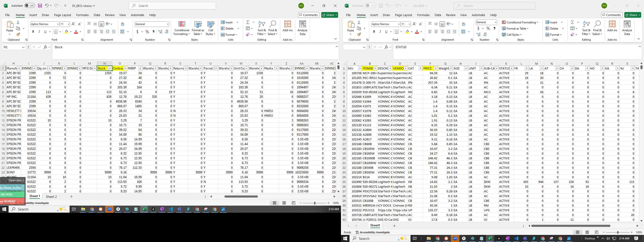This screenshot has height=242, width=644.
Task: Switch SY_0612-choice to Page Layout view
Action: (284, 203)
